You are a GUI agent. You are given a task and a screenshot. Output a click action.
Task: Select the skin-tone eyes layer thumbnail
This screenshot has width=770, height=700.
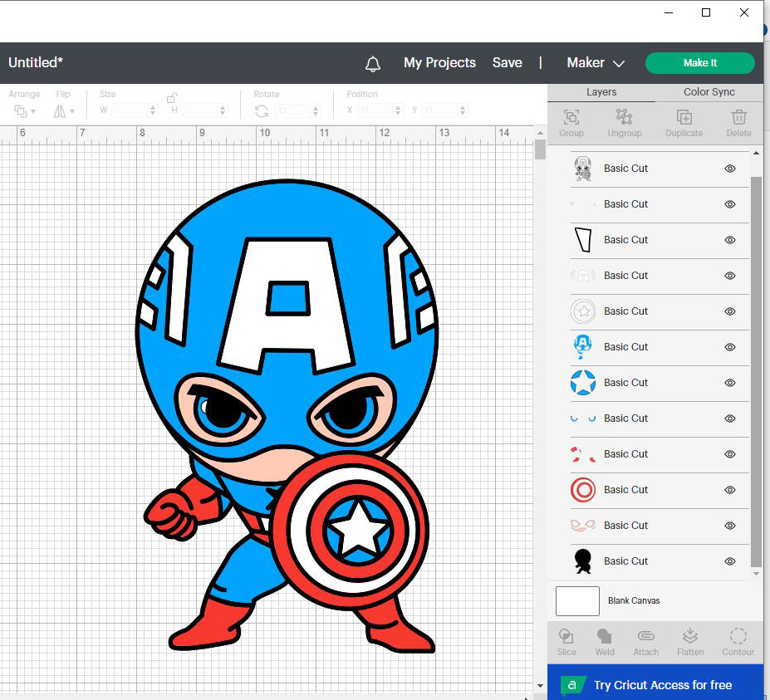coord(583,526)
